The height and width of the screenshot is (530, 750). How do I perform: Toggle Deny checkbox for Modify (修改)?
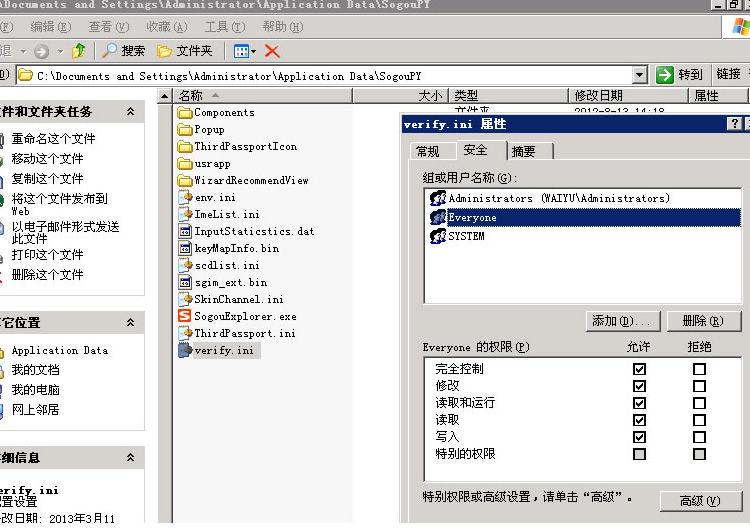[x=699, y=386]
